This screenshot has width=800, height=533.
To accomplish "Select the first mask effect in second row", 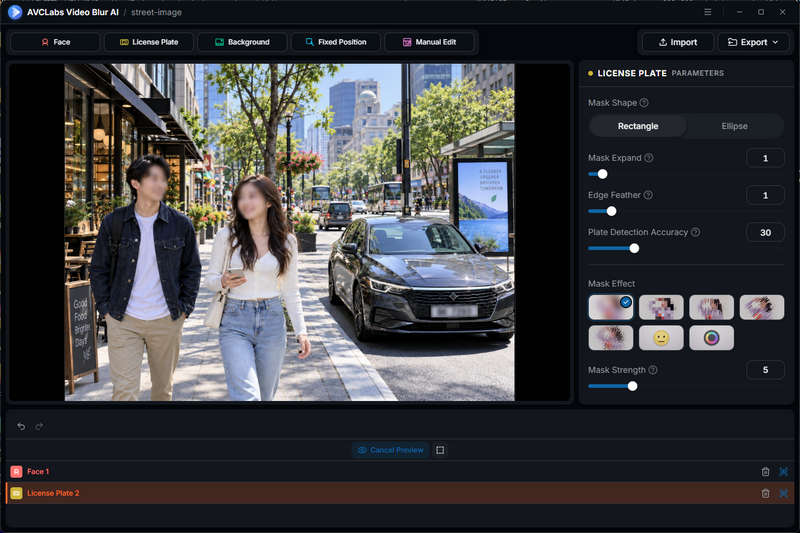I will (611, 338).
